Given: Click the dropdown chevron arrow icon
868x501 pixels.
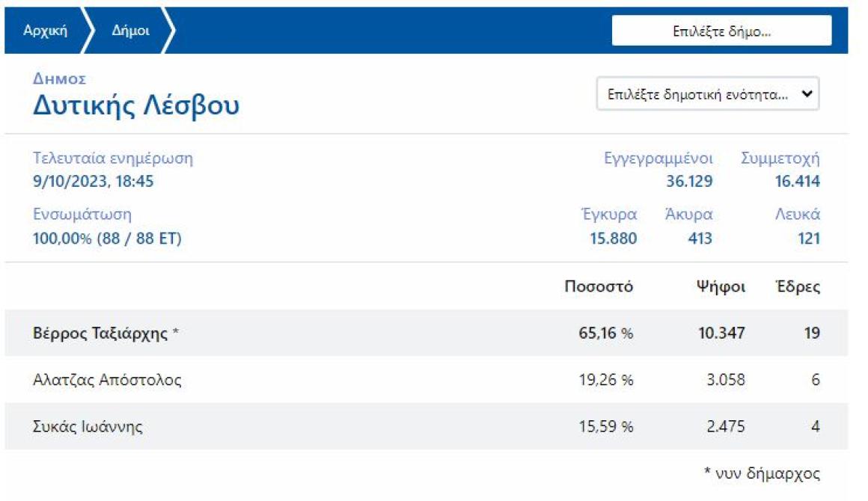Looking at the screenshot, I should [806, 94].
